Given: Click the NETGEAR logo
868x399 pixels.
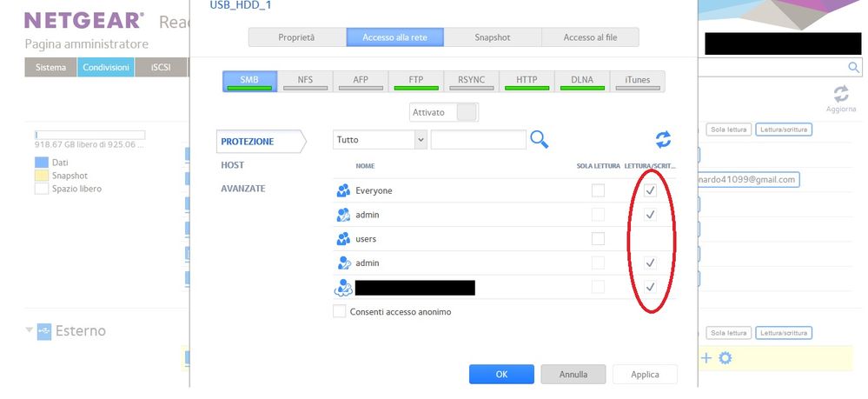Looking at the screenshot, I should click(84, 21).
